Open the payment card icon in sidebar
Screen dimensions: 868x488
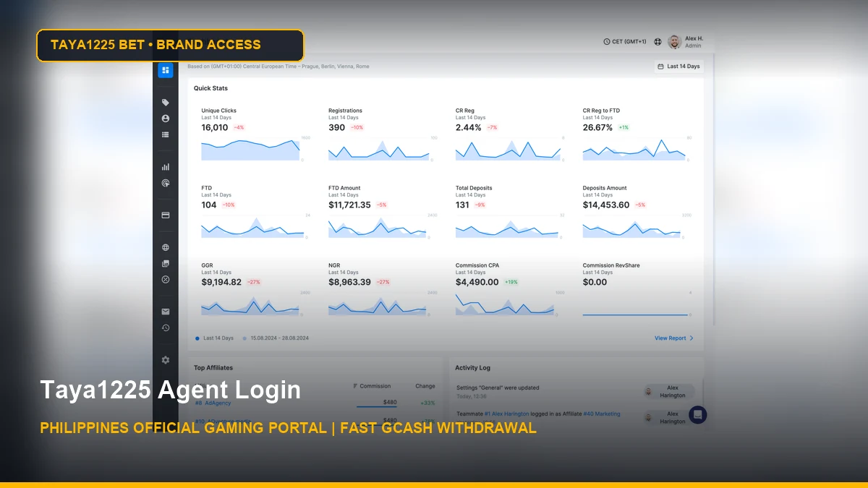166,215
